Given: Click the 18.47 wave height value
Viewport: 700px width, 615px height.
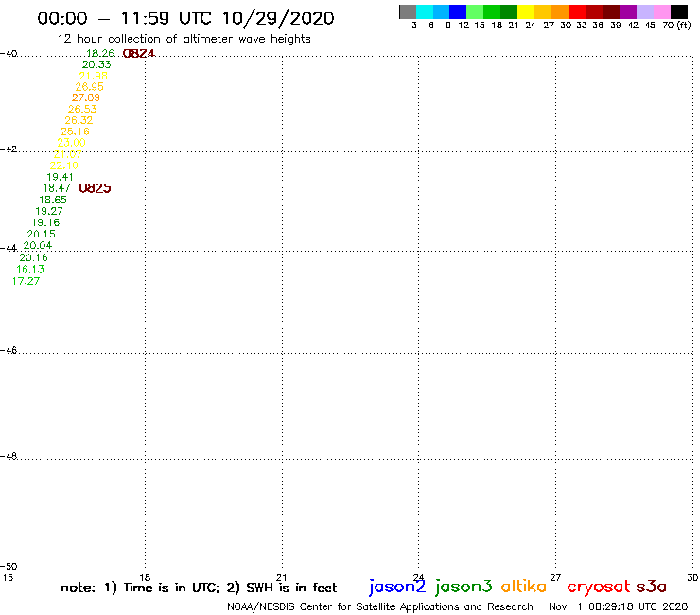Looking at the screenshot, I should [57, 188].
